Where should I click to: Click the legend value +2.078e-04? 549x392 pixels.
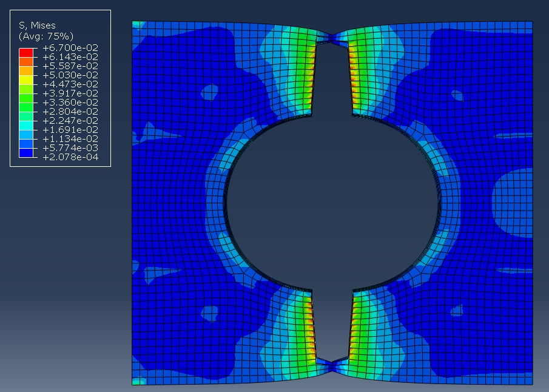70,157
